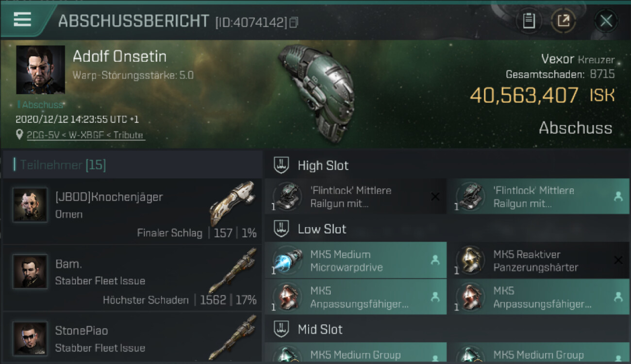This screenshot has width=631, height=364.
Task: Click the Low Slot section icon
Action: [282, 229]
